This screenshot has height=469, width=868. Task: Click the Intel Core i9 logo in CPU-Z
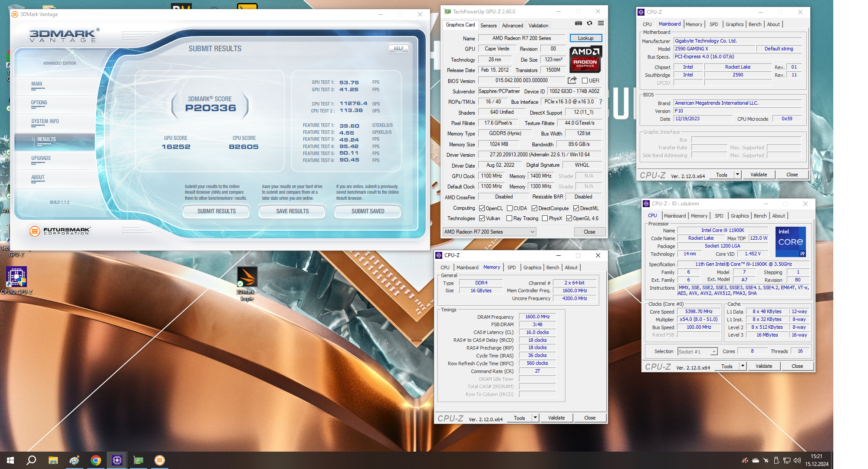(x=790, y=241)
